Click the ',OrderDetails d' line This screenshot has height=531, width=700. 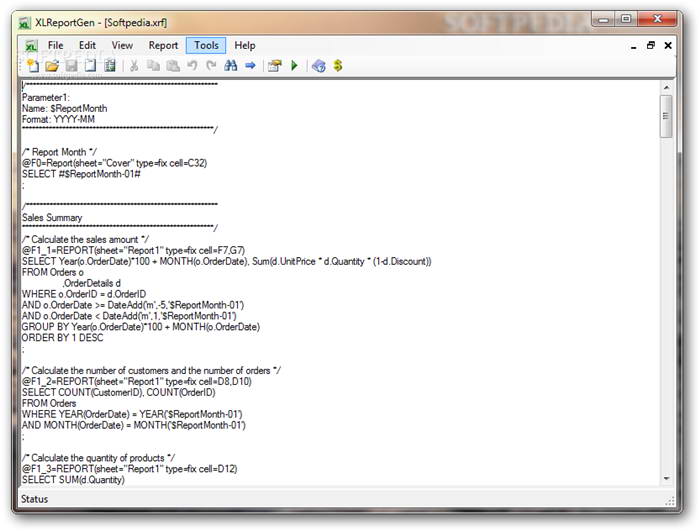pyautogui.click(x=92, y=283)
